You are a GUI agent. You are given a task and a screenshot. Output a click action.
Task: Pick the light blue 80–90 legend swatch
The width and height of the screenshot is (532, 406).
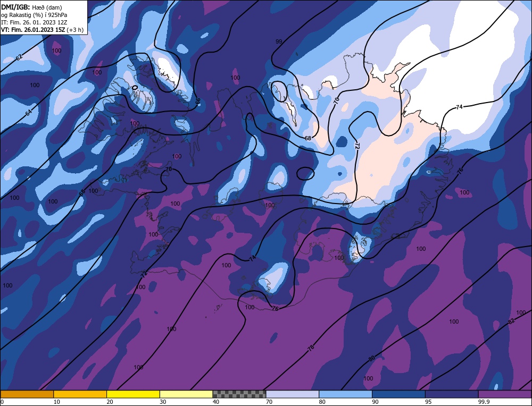tap(345, 394)
